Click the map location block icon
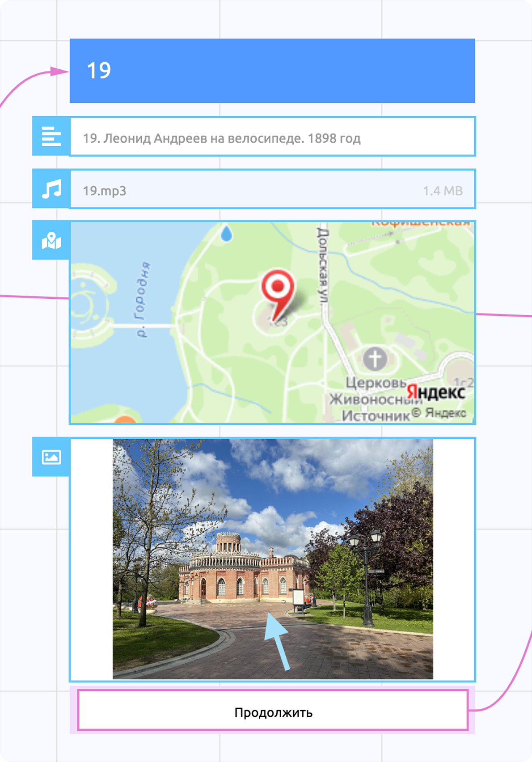 (51, 241)
